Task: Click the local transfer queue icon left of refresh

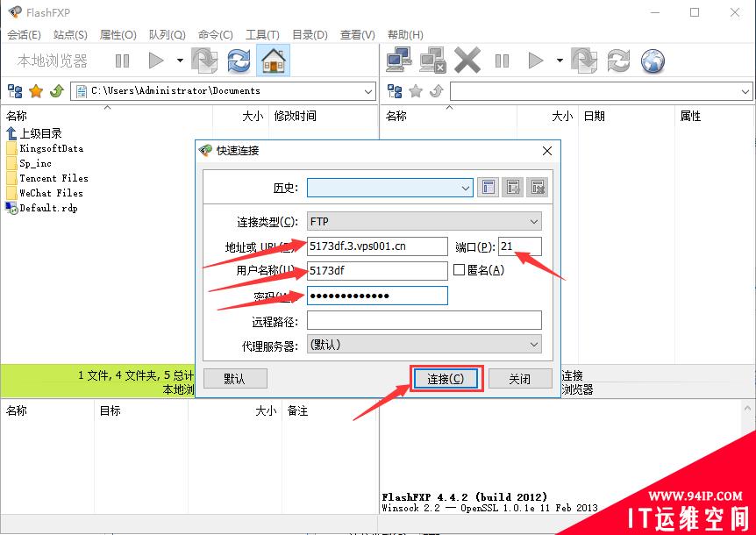Action: [205, 61]
